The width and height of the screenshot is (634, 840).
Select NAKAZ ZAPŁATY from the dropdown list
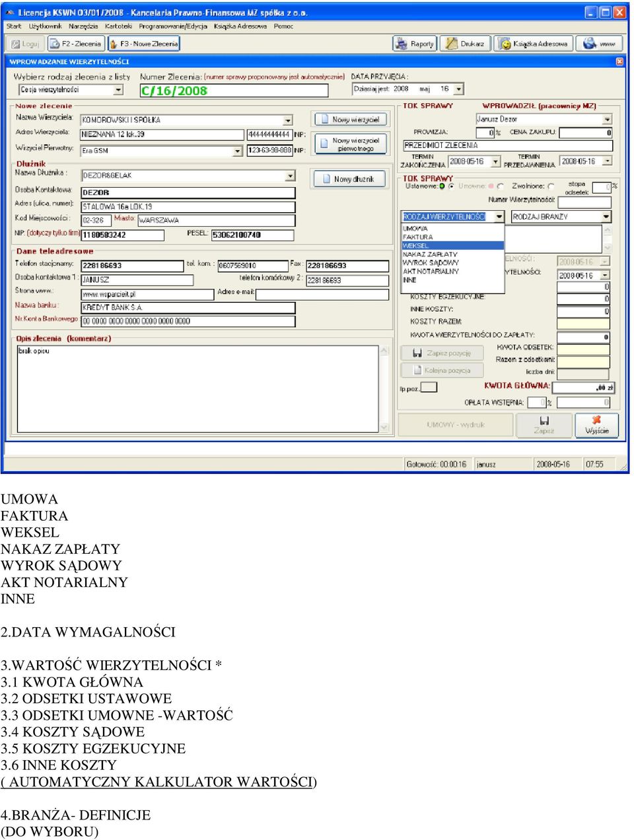point(453,254)
